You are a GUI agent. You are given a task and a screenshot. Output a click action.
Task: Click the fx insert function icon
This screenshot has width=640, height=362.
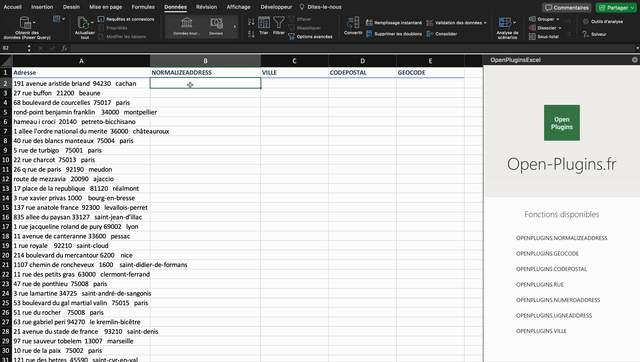tap(64, 48)
